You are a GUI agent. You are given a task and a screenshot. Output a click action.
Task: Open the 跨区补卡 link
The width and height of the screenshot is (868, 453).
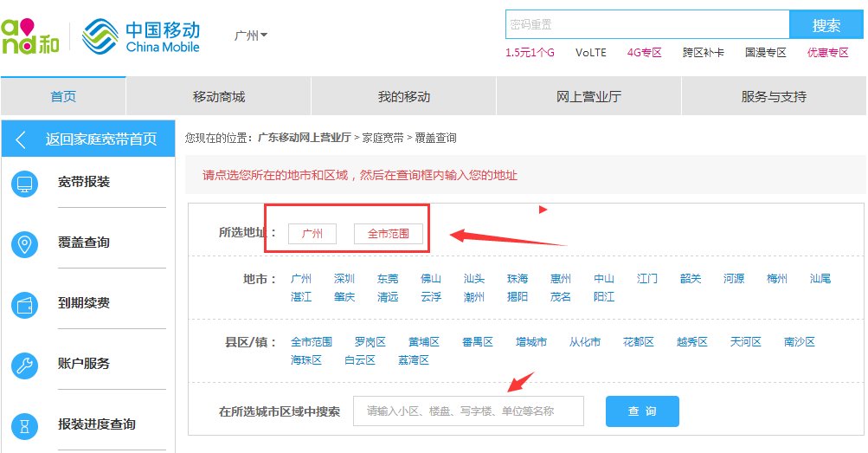pyautogui.click(x=703, y=53)
